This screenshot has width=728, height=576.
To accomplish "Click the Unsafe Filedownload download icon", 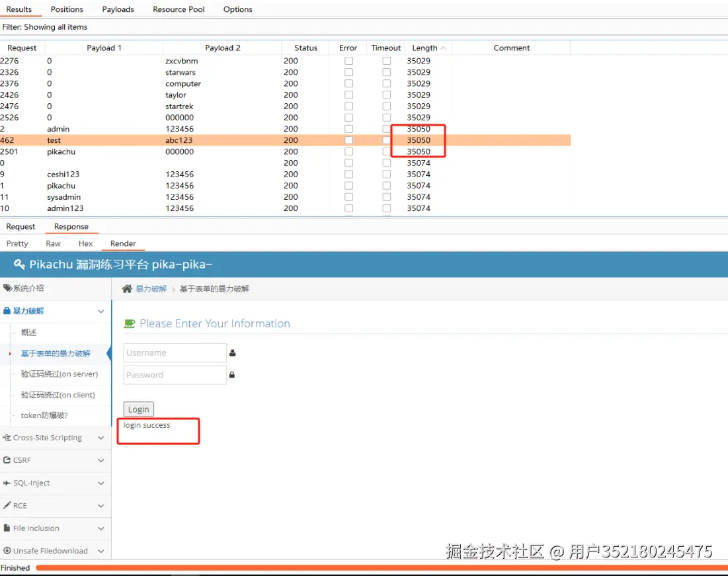I will pyautogui.click(x=7, y=551).
